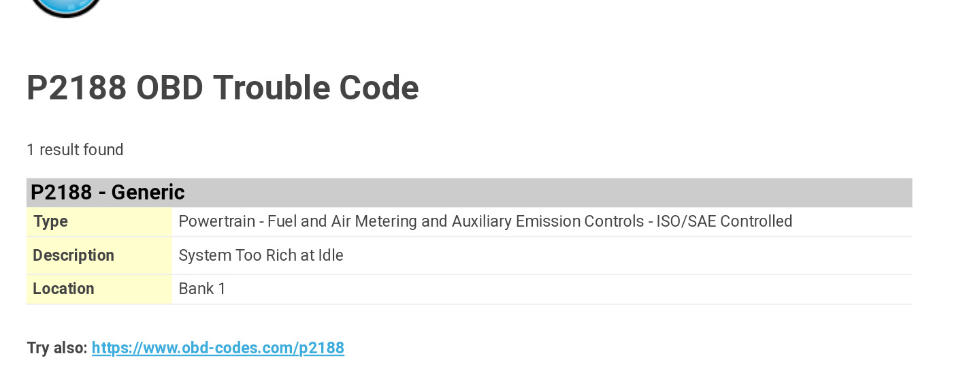The width and height of the screenshot is (980, 388).
Task: Click the "1 result found" text
Action: tap(75, 150)
